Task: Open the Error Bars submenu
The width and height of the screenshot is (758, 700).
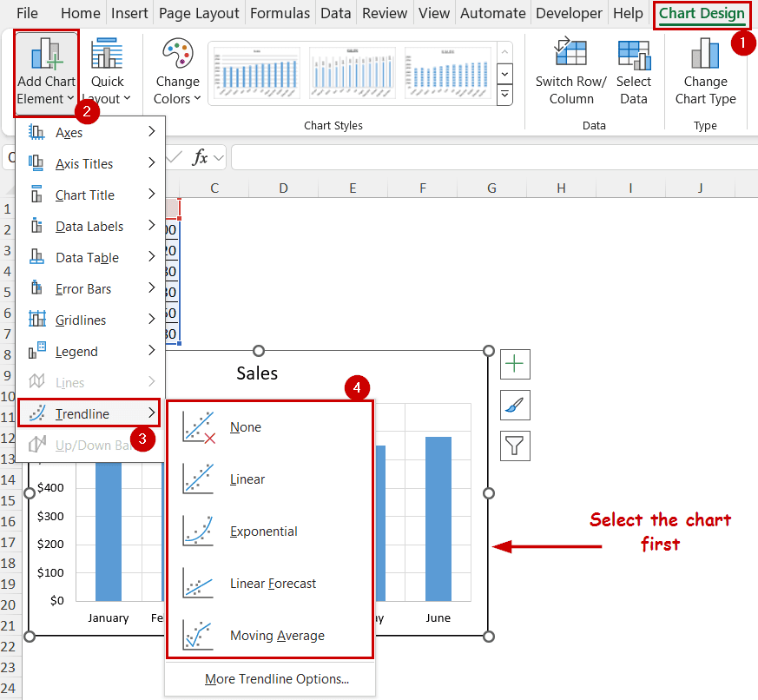Action: pos(91,288)
